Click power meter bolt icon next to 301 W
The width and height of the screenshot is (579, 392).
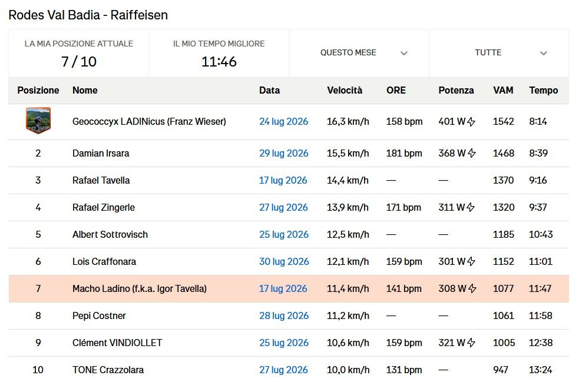(471, 261)
